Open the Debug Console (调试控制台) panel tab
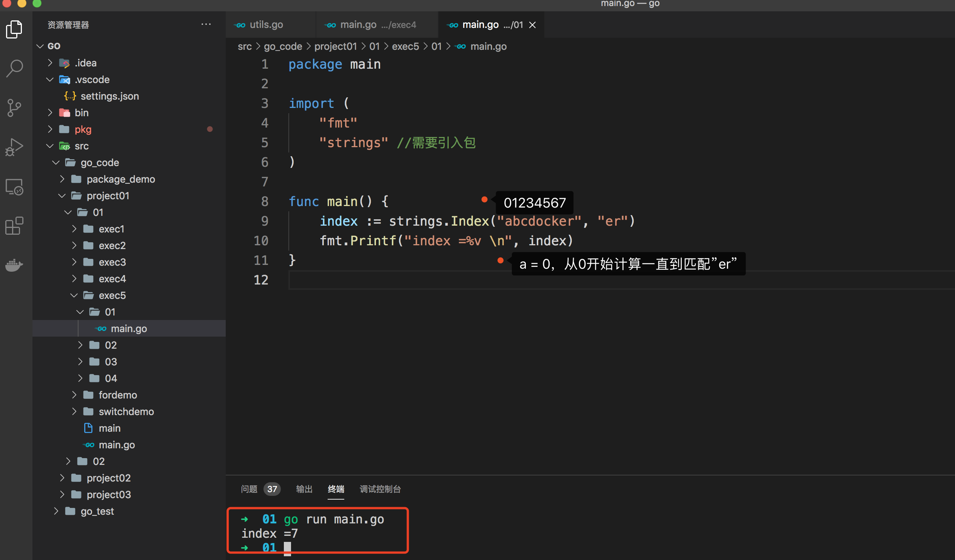This screenshot has width=955, height=560. point(380,489)
